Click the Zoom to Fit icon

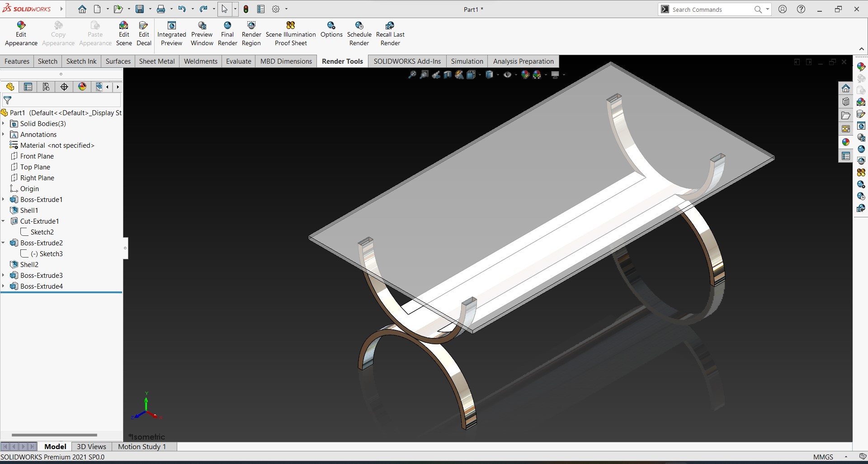point(412,75)
